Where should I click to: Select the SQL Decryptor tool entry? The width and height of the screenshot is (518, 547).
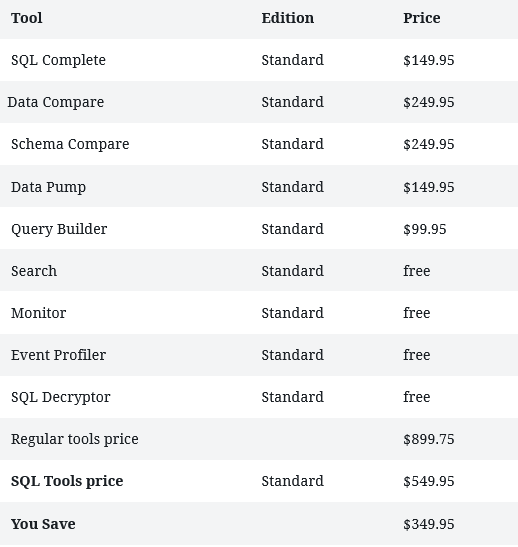coord(61,398)
